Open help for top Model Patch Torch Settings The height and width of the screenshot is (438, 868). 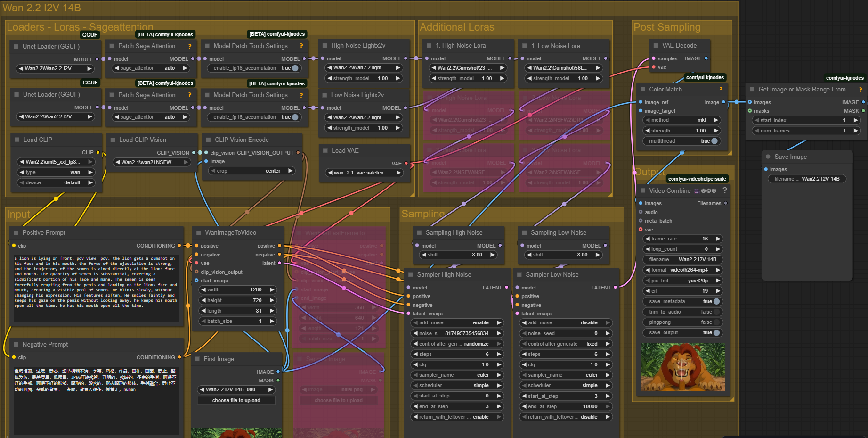tap(301, 46)
